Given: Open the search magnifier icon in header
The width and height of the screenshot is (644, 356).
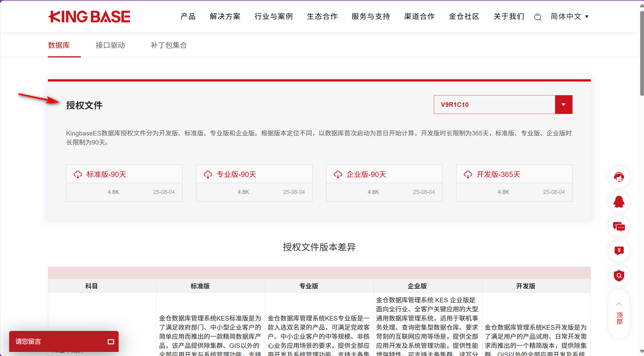Looking at the screenshot, I should click(x=538, y=17).
